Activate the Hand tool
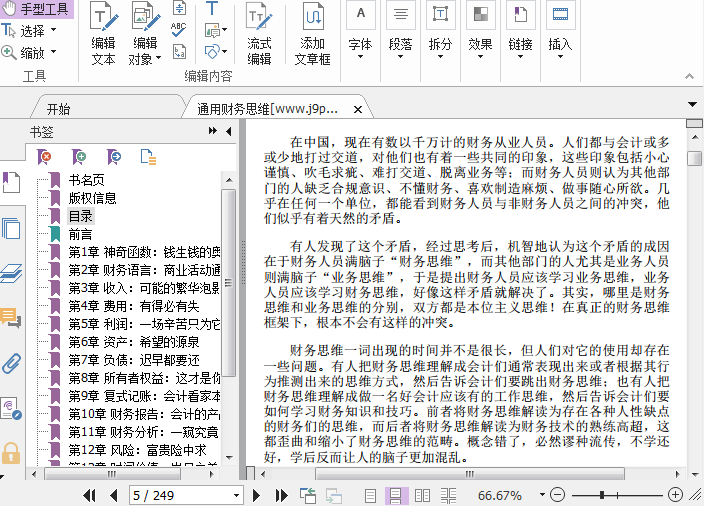Screen dimensions: 704x506 point(38,10)
